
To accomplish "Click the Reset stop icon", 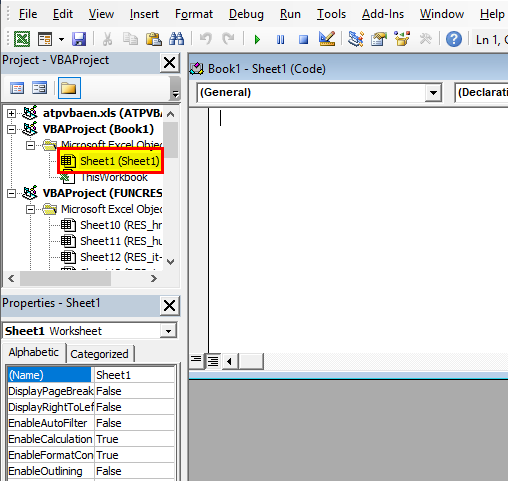I will (x=303, y=40).
